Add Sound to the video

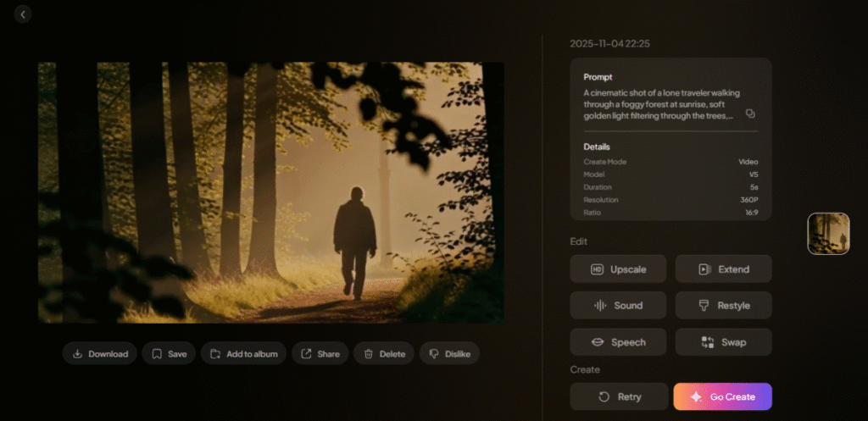(618, 306)
